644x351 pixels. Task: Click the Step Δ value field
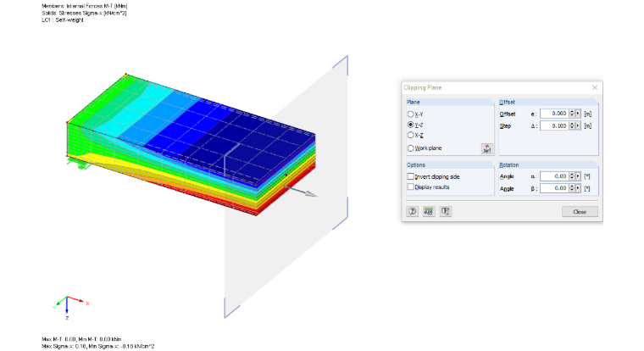click(554, 125)
